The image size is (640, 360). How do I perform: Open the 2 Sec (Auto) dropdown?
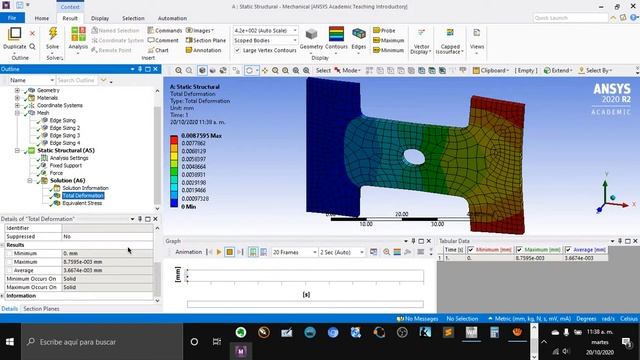[x=341, y=252]
